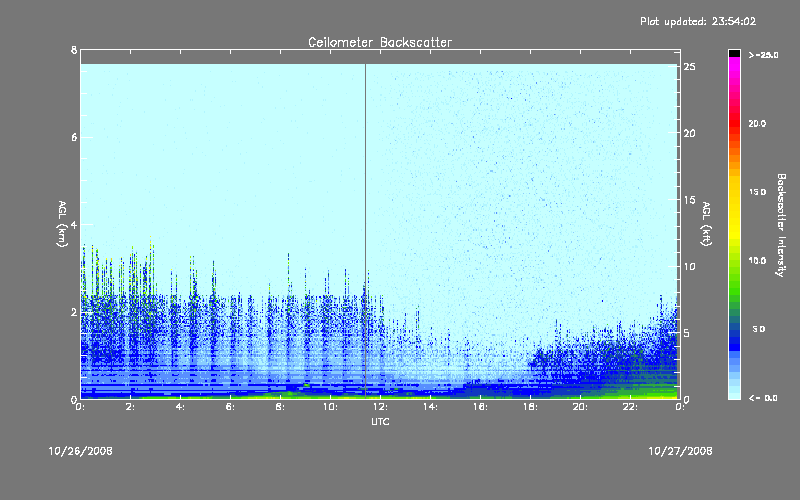800x500 pixels.
Task: Click the start date label 10/26/2008
Action: [x=81, y=451]
